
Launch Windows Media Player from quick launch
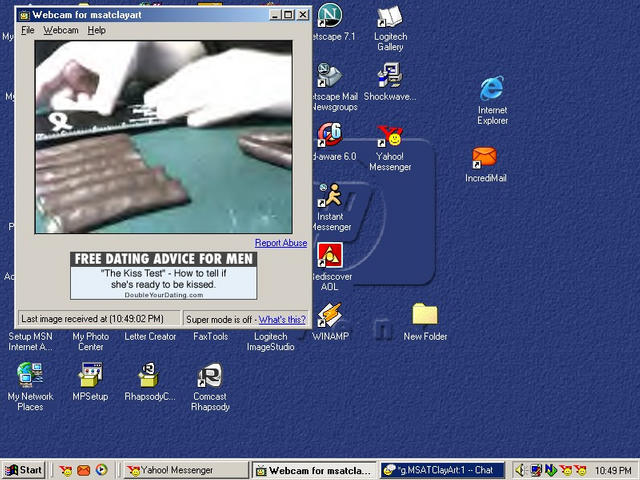tap(102, 470)
